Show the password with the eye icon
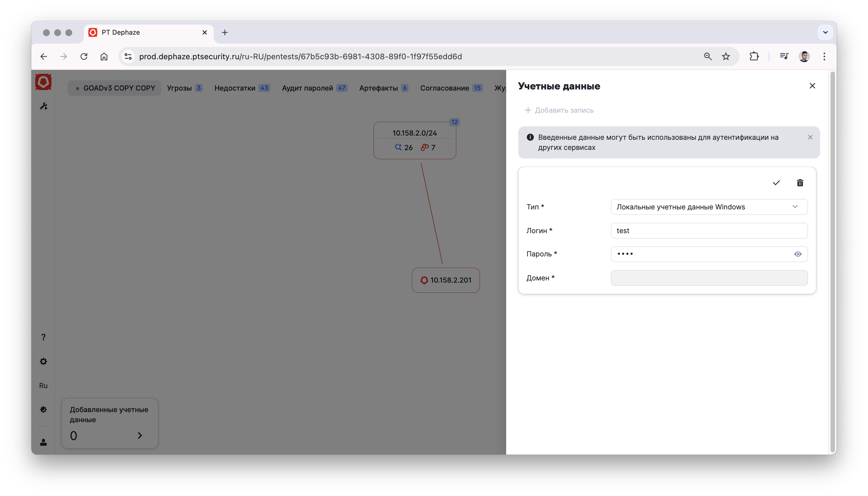This screenshot has width=868, height=496. click(x=798, y=254)
